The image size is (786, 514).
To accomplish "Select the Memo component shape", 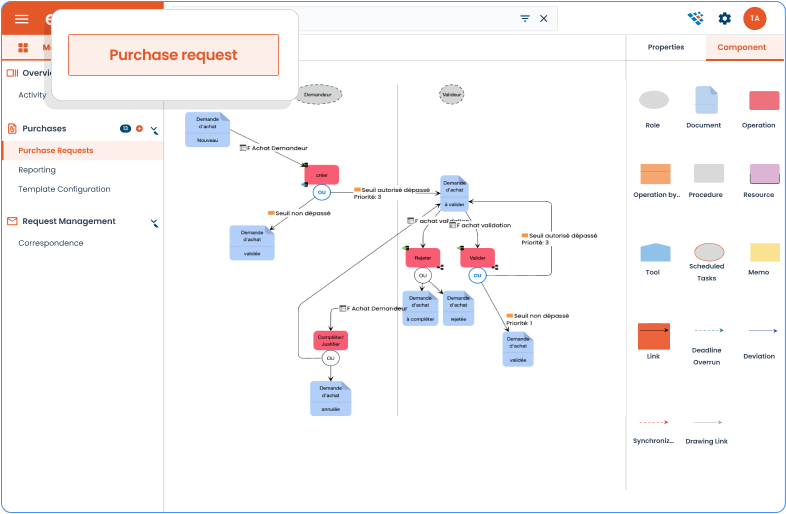I will click(x=764, y=252).
